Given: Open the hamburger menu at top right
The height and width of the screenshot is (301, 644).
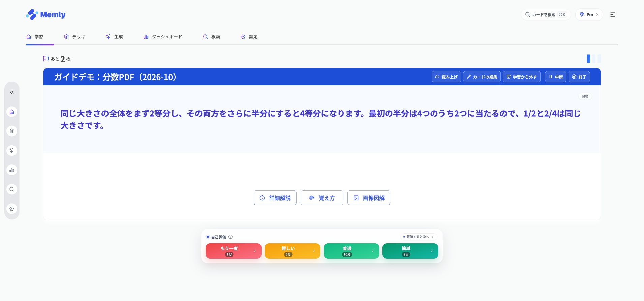Looking at the screenshot, I should 613,14.
